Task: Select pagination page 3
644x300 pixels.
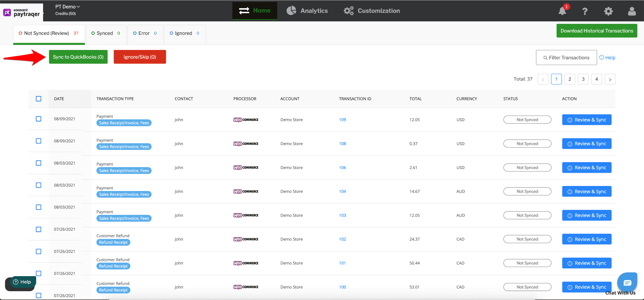Action: pos(583,79)
